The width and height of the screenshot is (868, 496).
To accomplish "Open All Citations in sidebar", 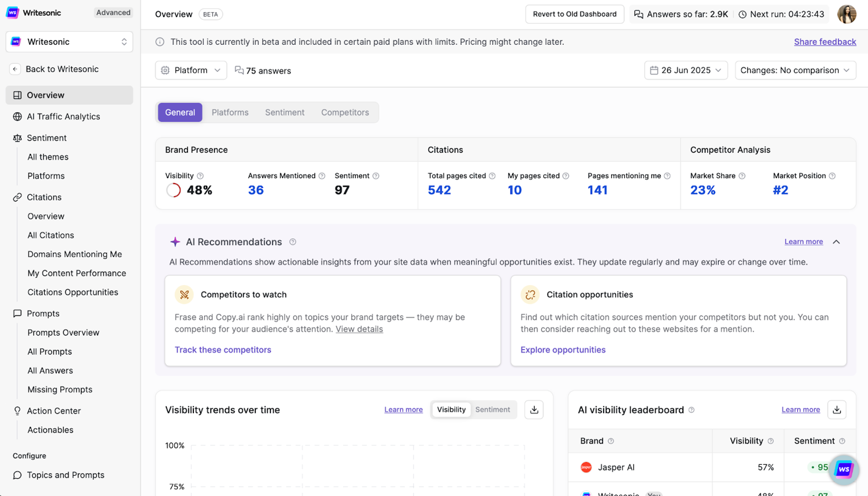I will tap(51, 235).
